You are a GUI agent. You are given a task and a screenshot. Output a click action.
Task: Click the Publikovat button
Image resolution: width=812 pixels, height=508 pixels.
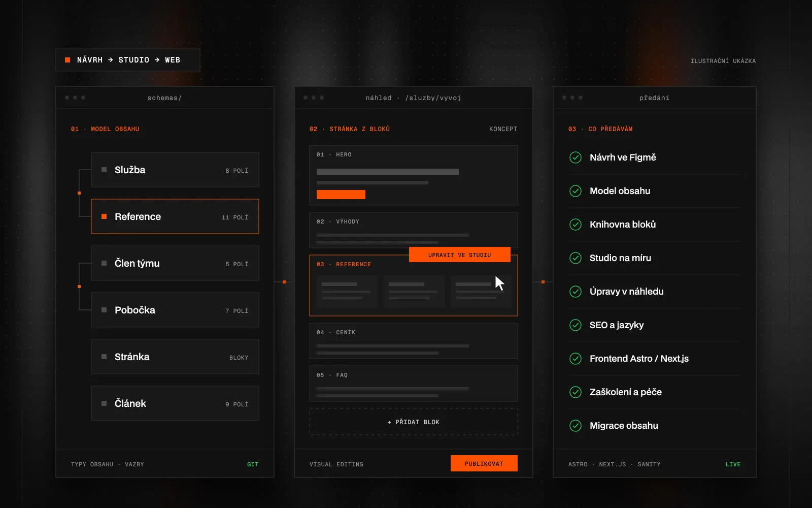(484, 463)
